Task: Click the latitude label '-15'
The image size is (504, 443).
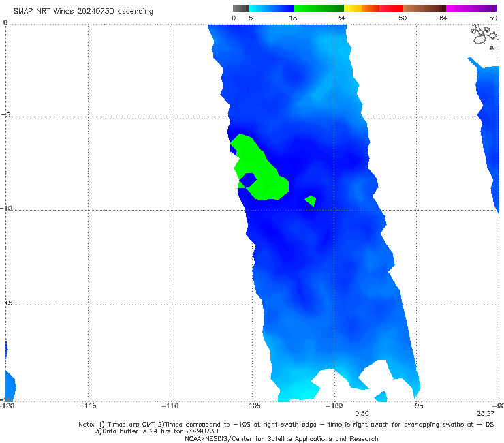Action: [x=6, y=303]
